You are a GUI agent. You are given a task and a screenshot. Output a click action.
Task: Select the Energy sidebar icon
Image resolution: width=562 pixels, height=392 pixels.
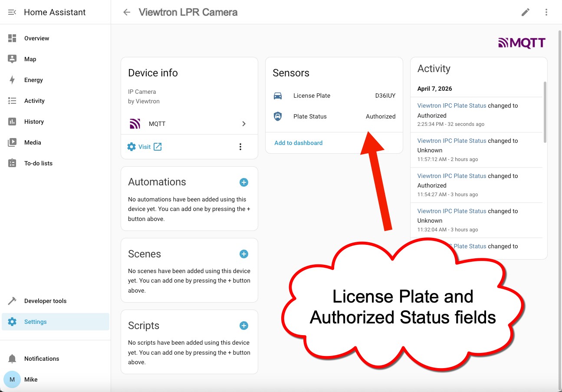34,80
